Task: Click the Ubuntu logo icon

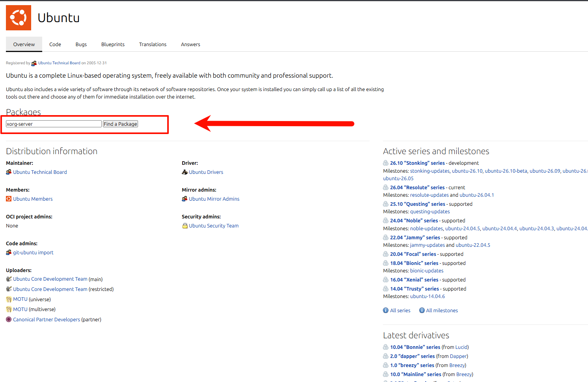Action: pyautogui.click(x=19, y=18)
